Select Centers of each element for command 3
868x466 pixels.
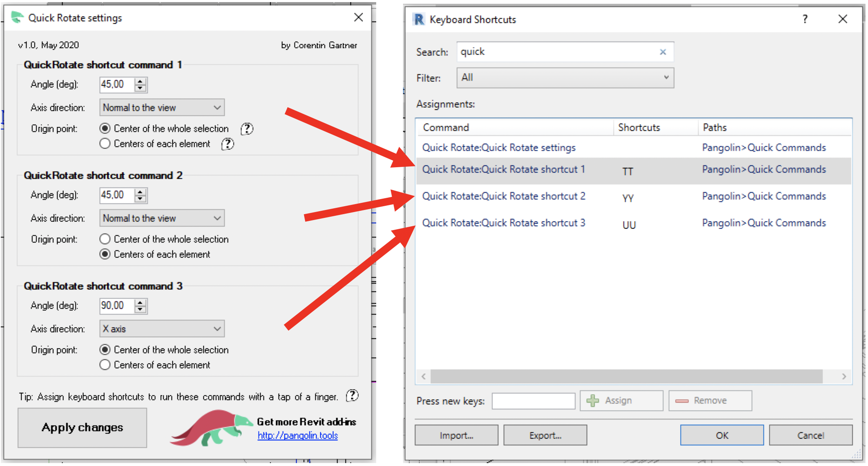pyautogui.click(x=105, y=365)
